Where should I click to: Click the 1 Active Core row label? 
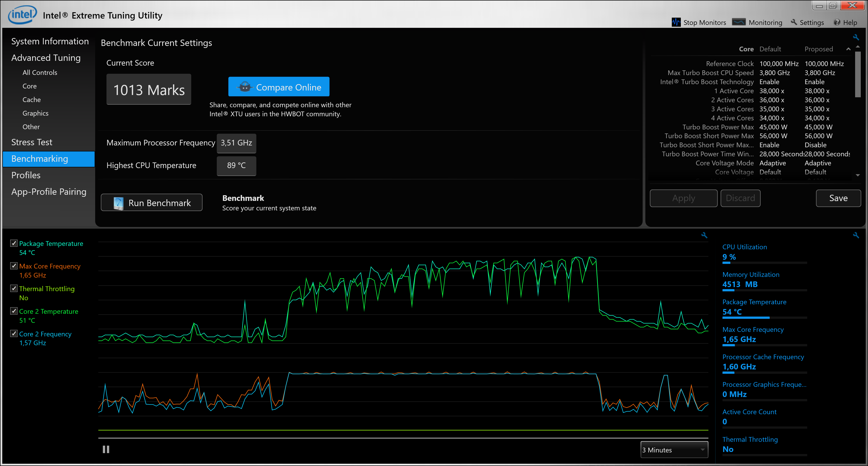734,91
